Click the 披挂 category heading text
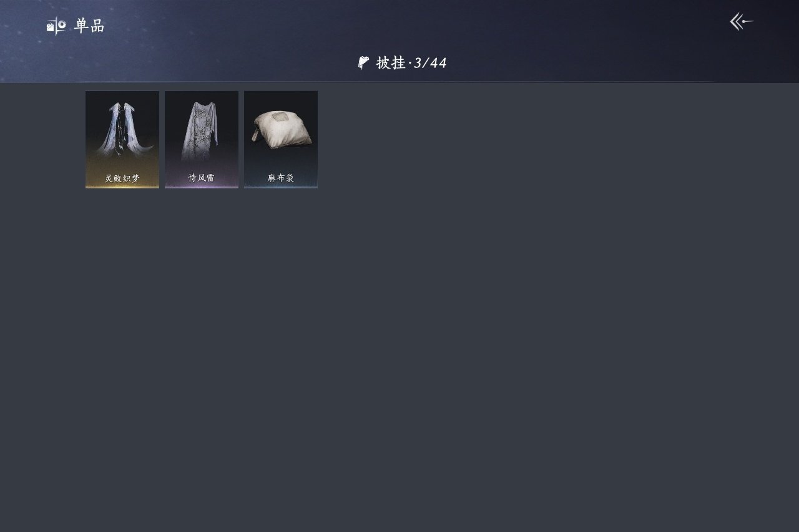 click(391, 62)
